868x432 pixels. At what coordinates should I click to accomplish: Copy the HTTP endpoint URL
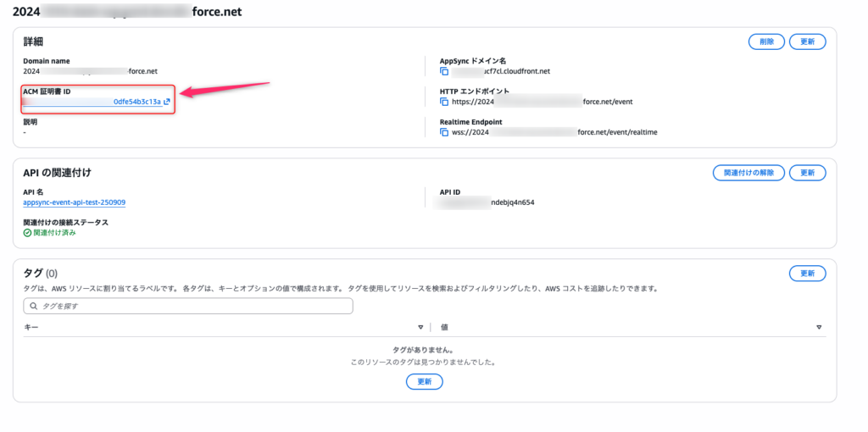[444, 102]
